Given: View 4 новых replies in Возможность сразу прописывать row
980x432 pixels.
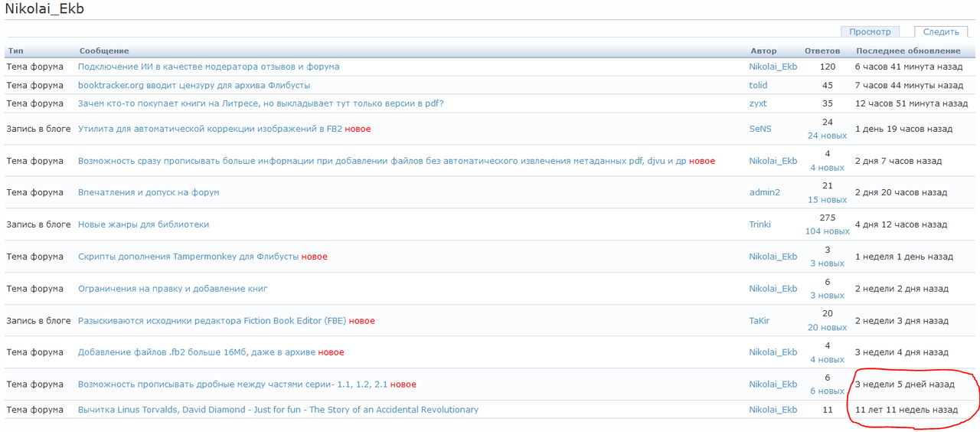Looking at the screenshot, I should [827, 168].
